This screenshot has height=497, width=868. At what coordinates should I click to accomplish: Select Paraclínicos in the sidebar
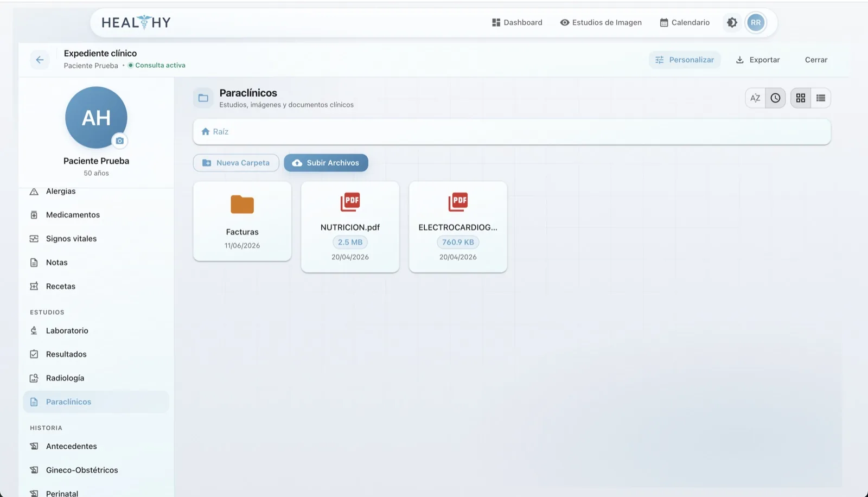pos(96,402)
